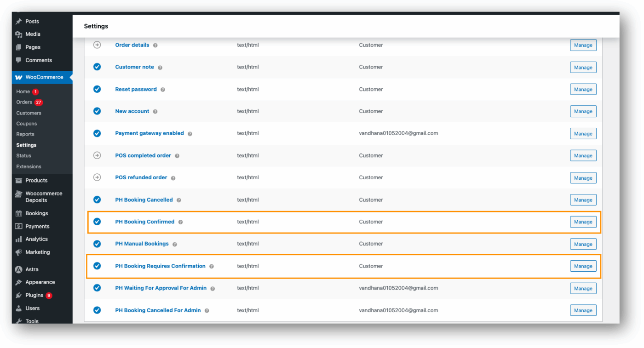Viewport: 644px width, 348px height.
Task: Click help icon beside POS refunded order
Action: 173,178
